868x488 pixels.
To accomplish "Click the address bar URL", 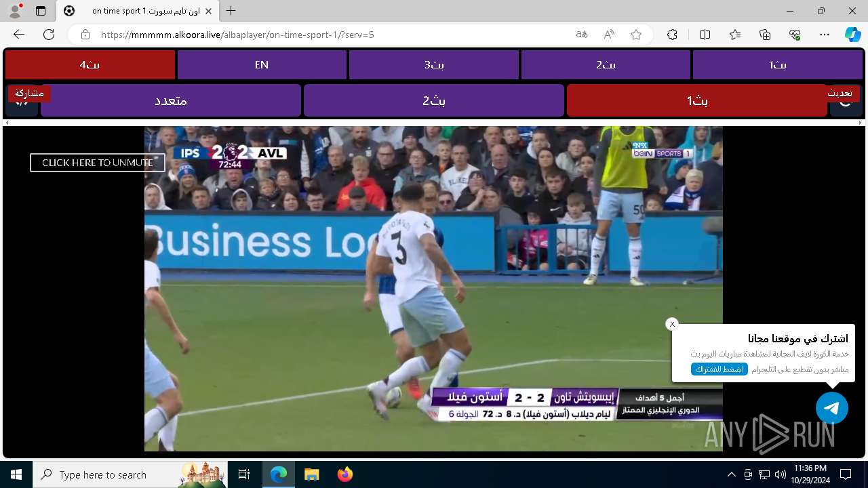I will [237, 35].
